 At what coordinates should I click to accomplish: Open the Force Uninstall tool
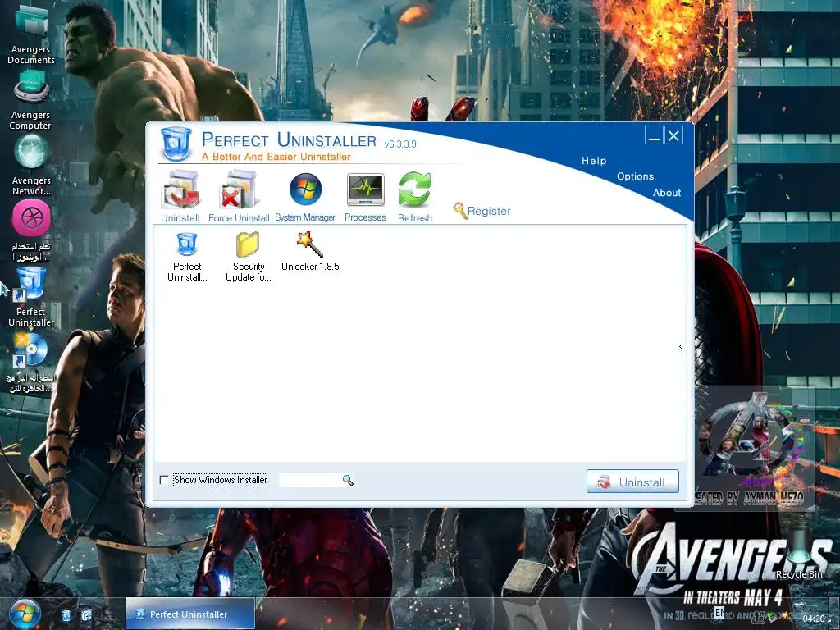[x=239, y=196]
